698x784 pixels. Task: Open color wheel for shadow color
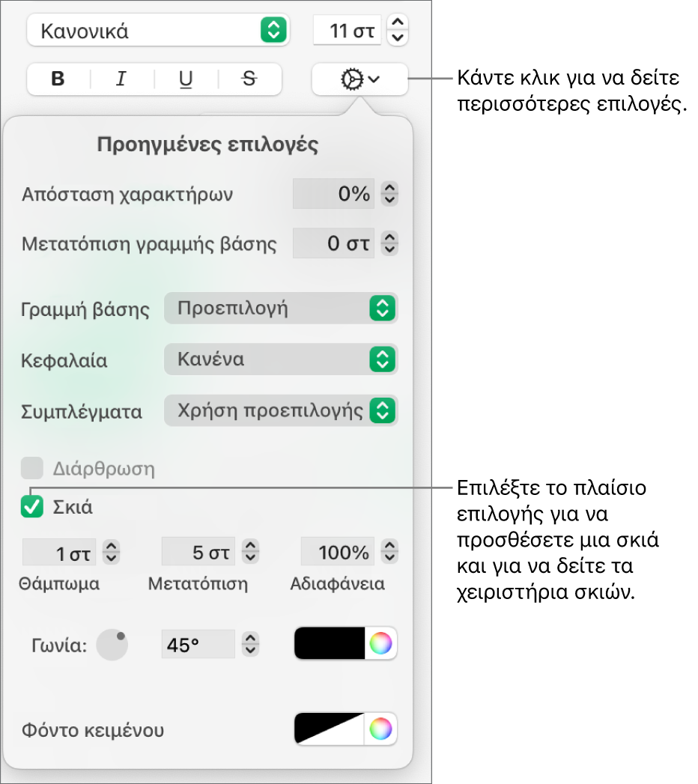click(x=380, y=643)
